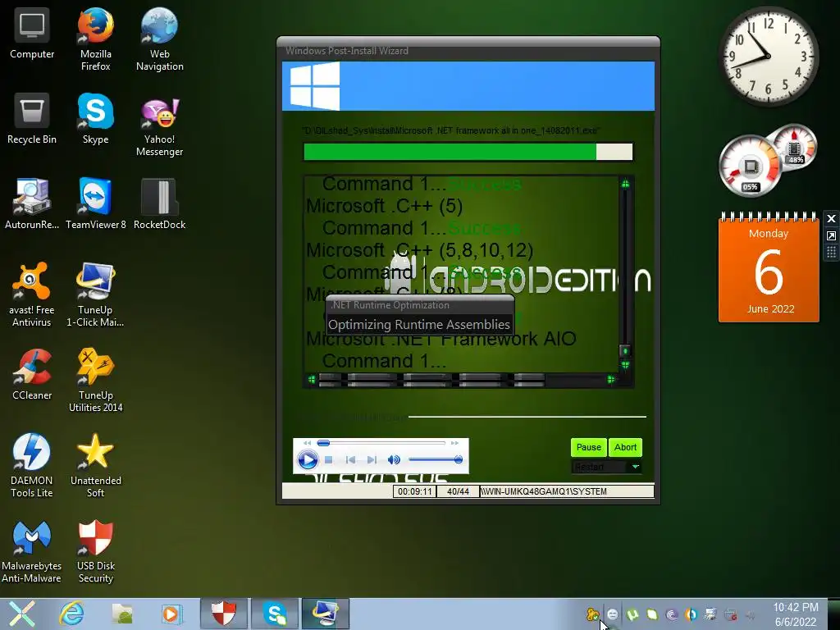Launch Mozilla Firefox from the desktop

pos(95,39)
